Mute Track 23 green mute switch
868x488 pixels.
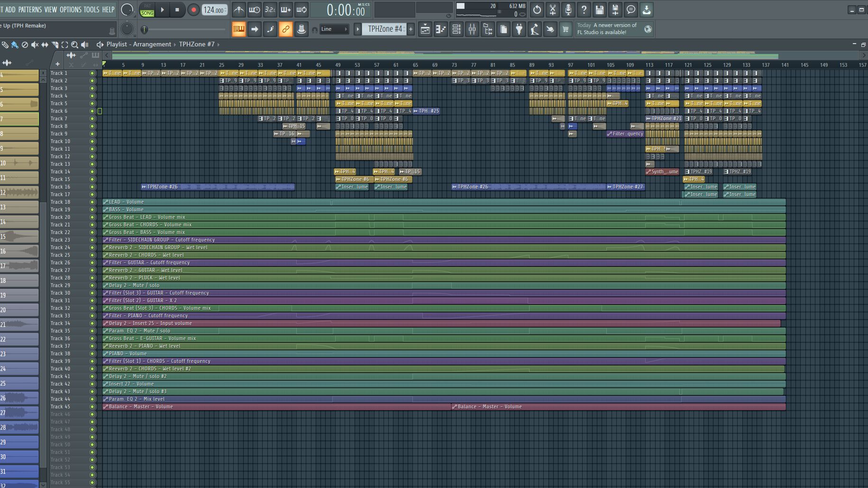(92, 240)
